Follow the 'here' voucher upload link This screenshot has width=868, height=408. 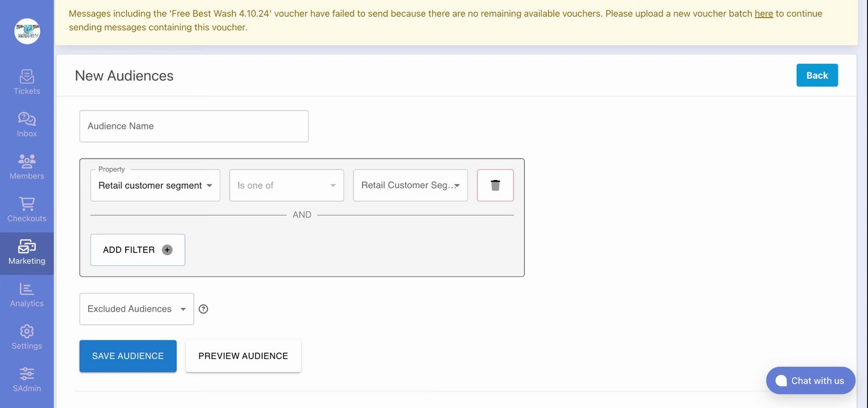pyautogui.click(x=763, y=14)
